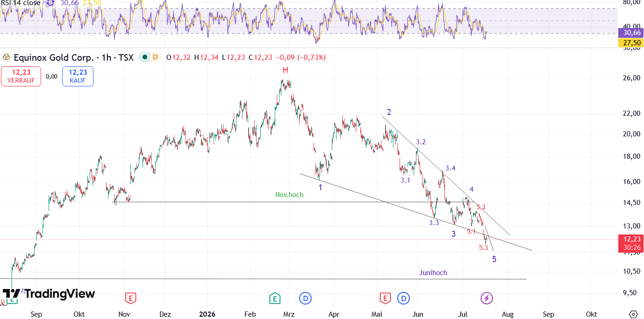Click the purple 30,66 RSI axis label
The image size is (644, 319).
click(630, 33)
